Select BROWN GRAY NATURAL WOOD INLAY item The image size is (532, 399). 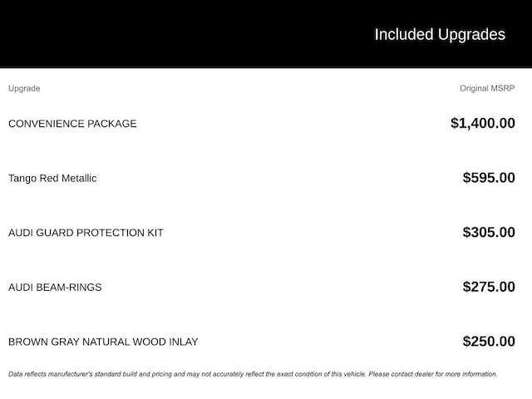(x=103, y=342)
